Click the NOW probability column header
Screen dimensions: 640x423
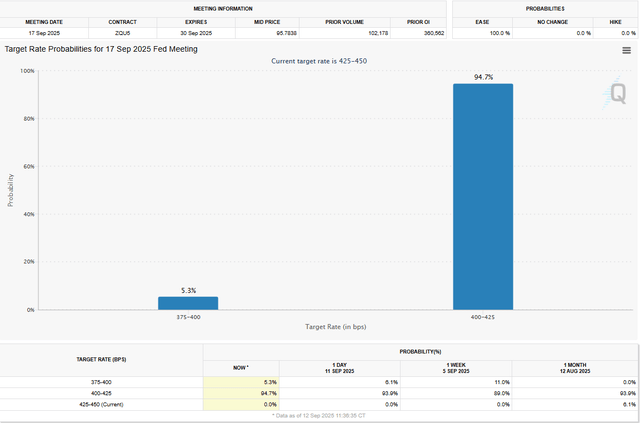coord(241,368)
